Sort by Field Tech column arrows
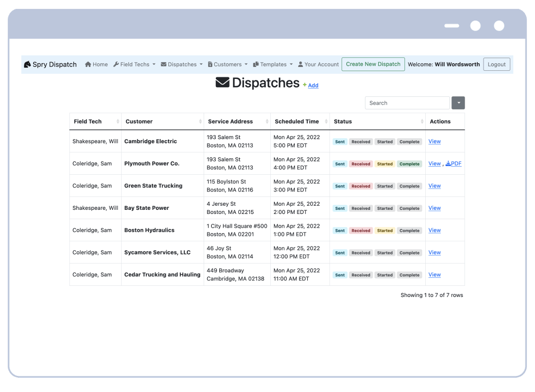535x392 pixels. [117, 122]
